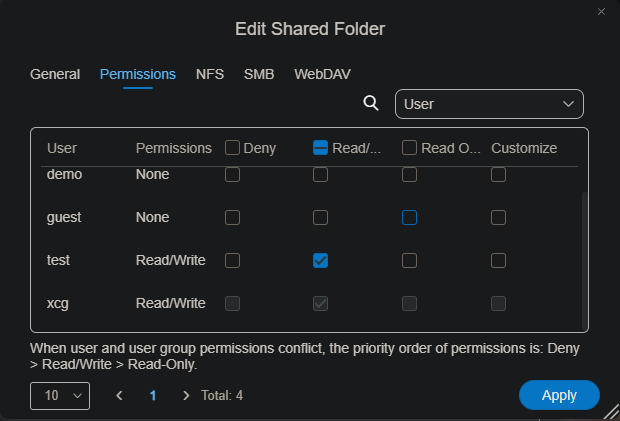Open the User type dropdown
The width and height of the screenshot is (620, 421).
click(x=489, y=104)
